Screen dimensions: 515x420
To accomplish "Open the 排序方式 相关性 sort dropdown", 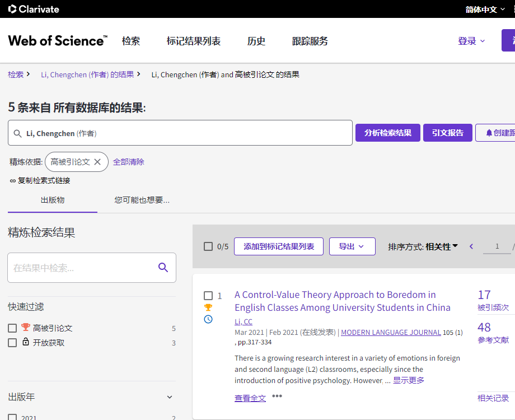I will tap(423, 246).
